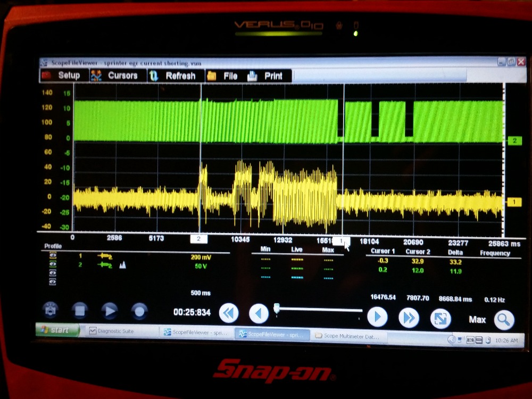Image resolution: width=532 pixels, height=399 pixels.
Task: Step back one frame with left arrow
Action: point(259,314)
